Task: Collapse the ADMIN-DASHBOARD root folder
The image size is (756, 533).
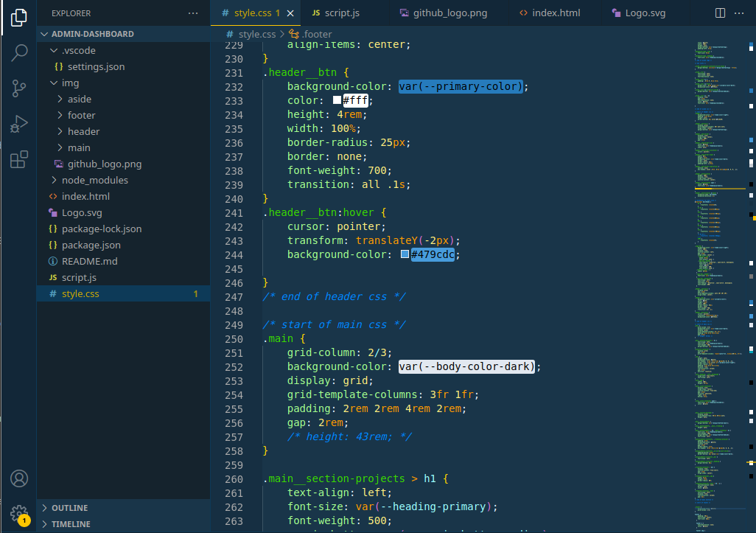Action: [x=44, y=34]
